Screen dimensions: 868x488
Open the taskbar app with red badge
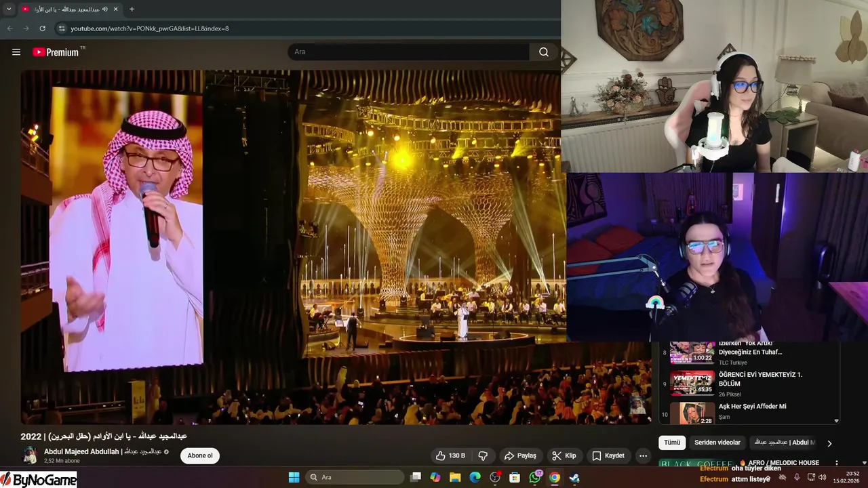(x=495, y=477)
